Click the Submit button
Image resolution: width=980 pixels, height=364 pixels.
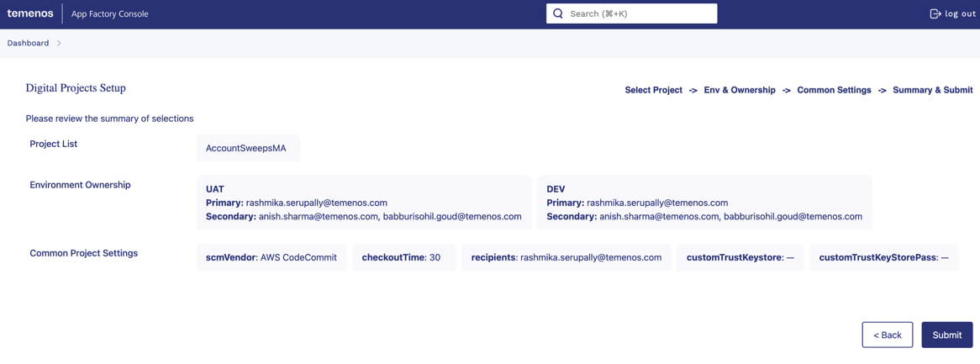[947, 335]
